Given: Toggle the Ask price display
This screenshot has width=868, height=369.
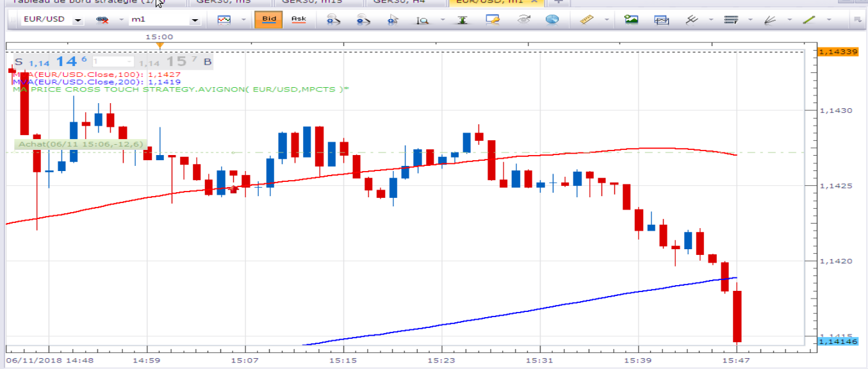Looking at the screenshot, I should pyautogui.click(x=299, y=19).
